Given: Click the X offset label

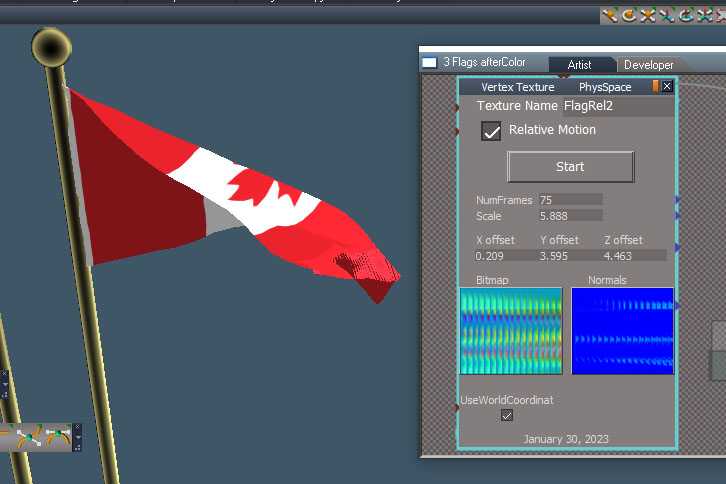Looking at the screenshot, I should pyautogui.click(x=495, y=240).
